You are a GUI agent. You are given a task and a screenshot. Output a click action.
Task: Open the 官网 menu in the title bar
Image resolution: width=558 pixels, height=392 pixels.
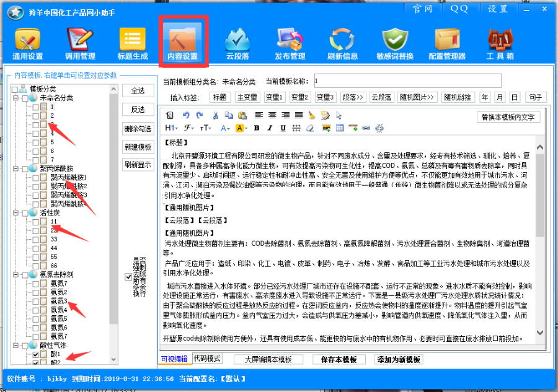tap(423, 9)
